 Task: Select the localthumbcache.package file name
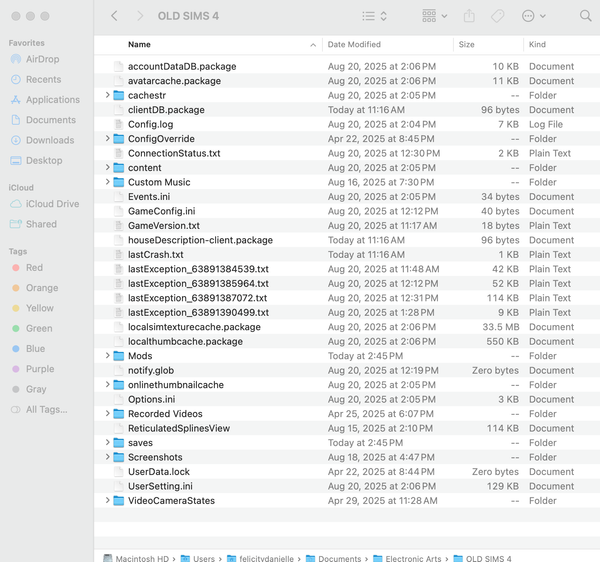coord(185,341)
